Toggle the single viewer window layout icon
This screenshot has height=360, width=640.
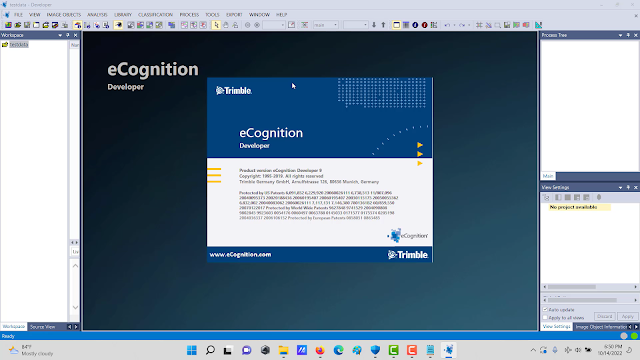click(396, 25)
